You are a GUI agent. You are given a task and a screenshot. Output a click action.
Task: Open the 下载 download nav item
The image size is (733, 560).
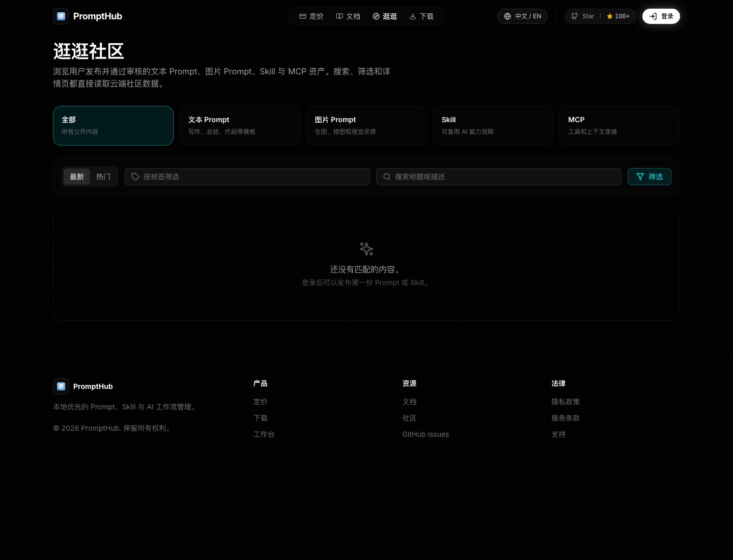coord(421,16)
